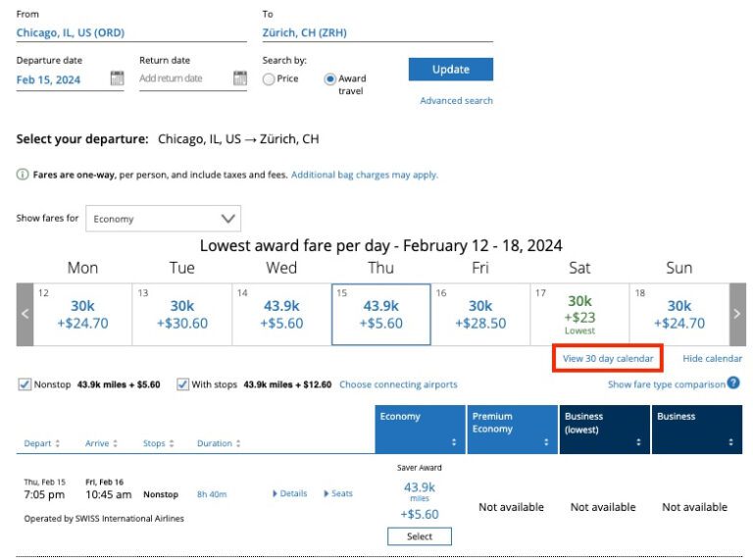Open the departure date calendar icon
Screen dimensions: 753x560
point(117,78)
